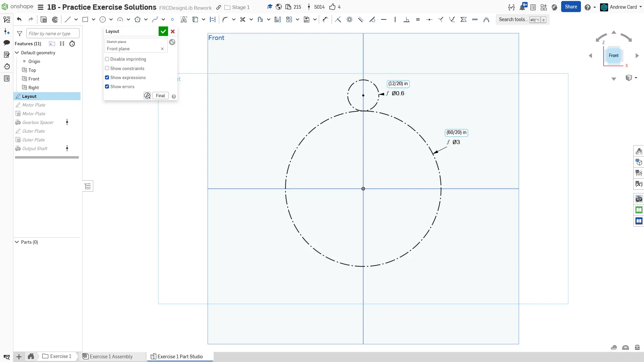Select the Sketch fillet tool
644x362 pixels.
point(225,19)
